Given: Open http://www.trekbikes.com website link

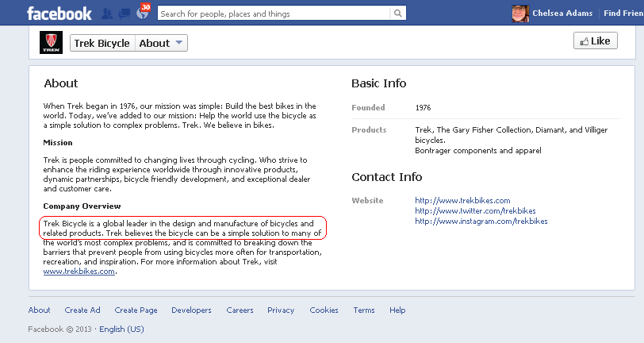Looking at the screenshot, I should coord(462,200).
